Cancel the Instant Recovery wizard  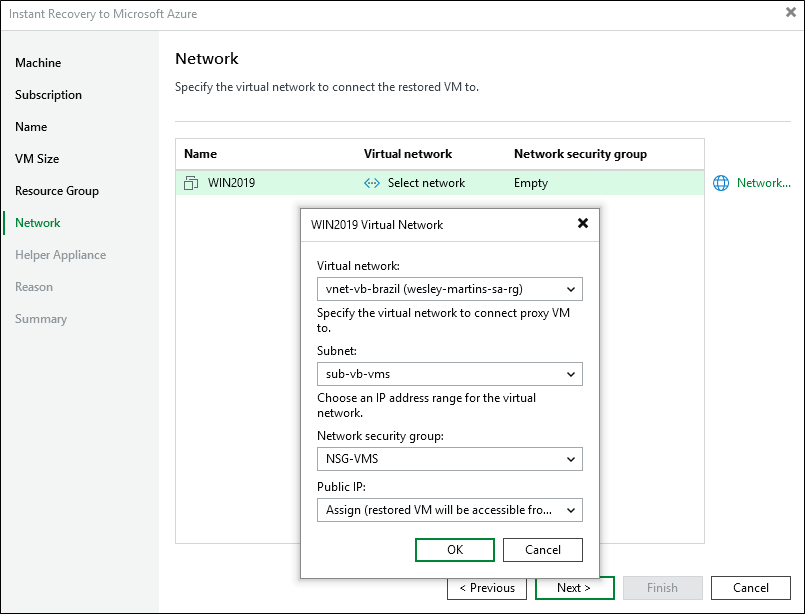pos(750,588)
